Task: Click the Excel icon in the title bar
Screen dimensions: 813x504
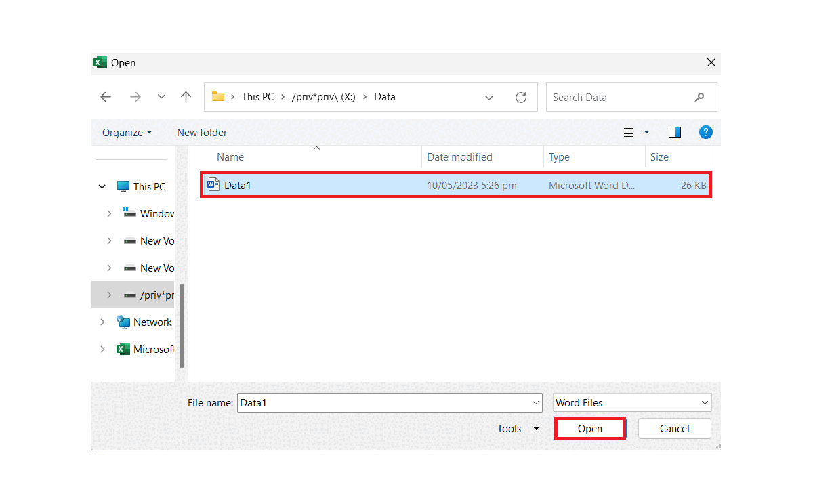Action: (100, 62)
